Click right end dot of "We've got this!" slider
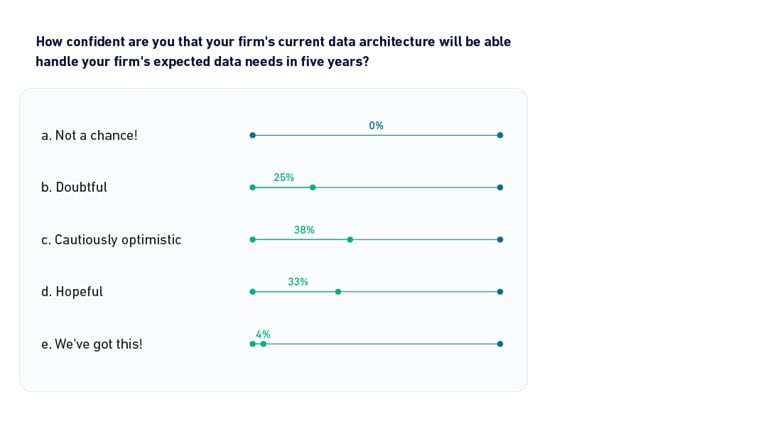 click(500, 344)
